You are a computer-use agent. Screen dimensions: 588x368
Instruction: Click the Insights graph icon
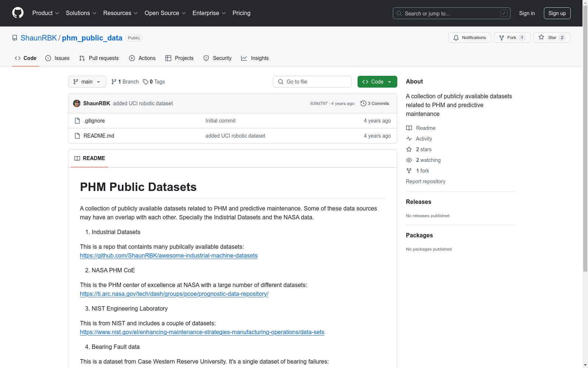click(244, 58)
